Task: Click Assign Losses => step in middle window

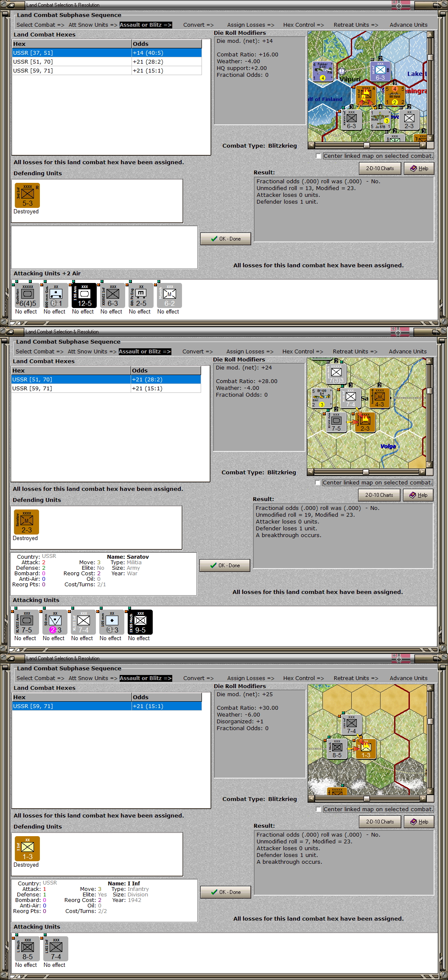Action: click(x=250, y=352)
